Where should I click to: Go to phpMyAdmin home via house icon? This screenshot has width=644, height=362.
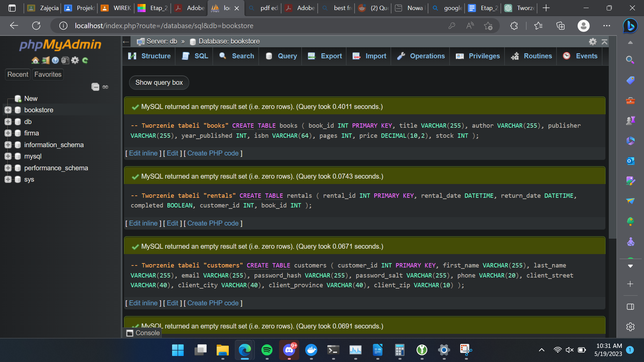(x=35, y=60)
